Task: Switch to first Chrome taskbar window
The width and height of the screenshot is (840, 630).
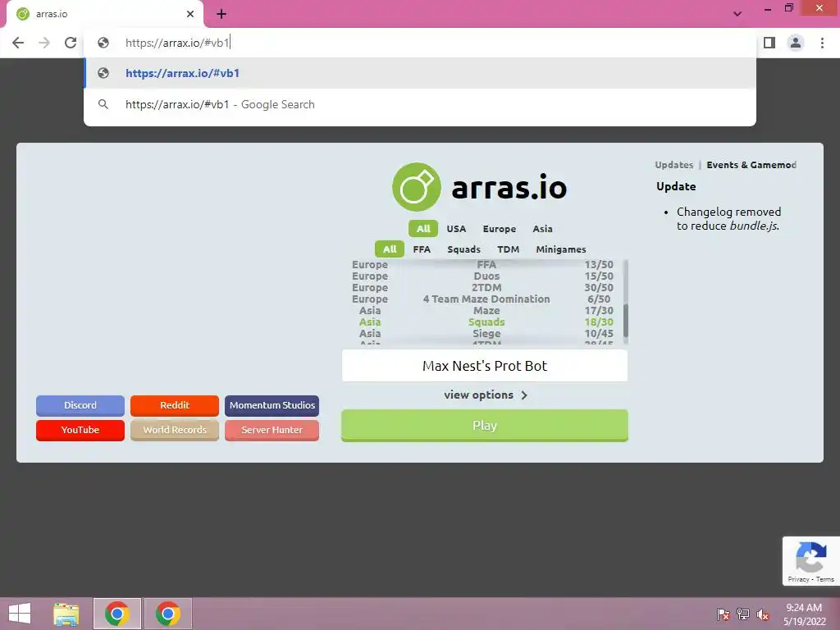Action: tap(117, 614)
